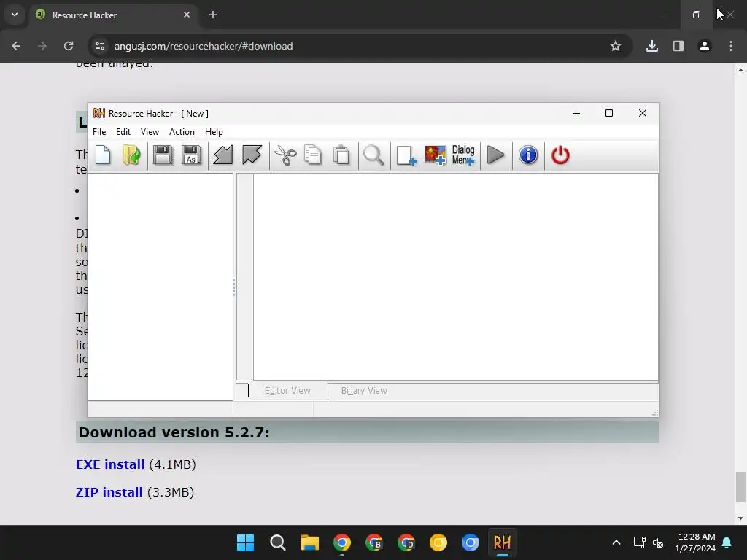Viewport: 747px width, 560px height.
Task: Show hidden system tray icons
Action: [x=616, y=542]
